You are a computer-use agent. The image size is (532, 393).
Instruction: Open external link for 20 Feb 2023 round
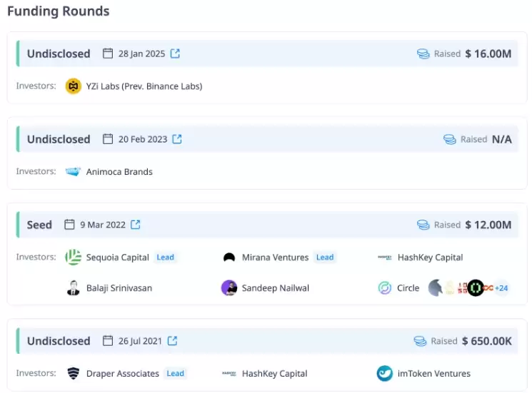pyautogui.click(x=177, y=139)
